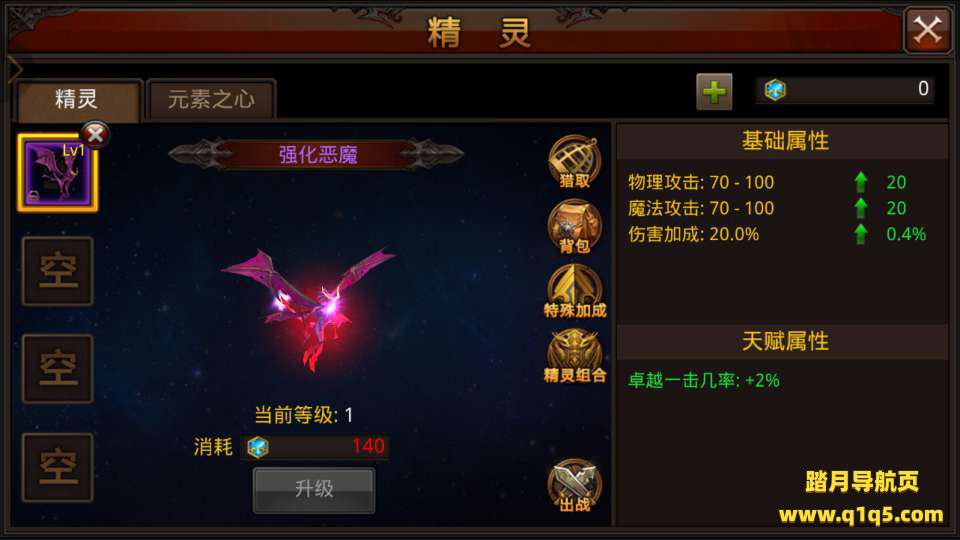Click the blue gem icon beside balance 0
Screen dimensions: 960x540
click(x=775, y=90)
